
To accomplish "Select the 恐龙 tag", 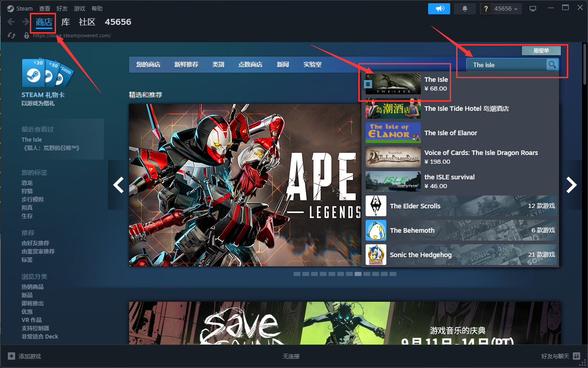I will coord(27,183).
